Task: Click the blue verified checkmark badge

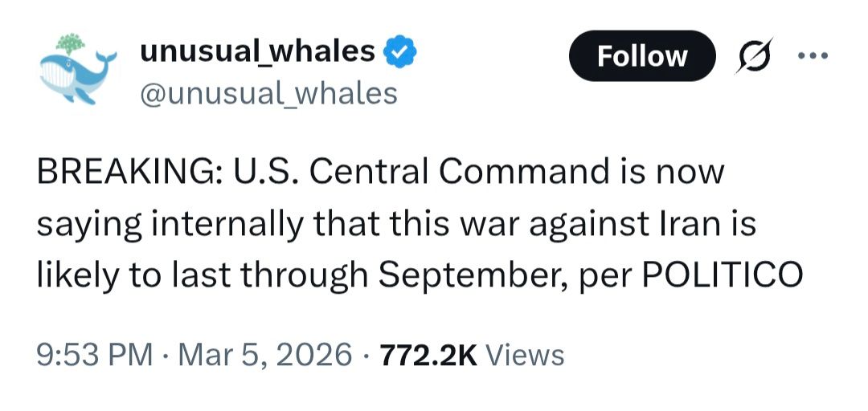Action: click(x=399, y=52)
